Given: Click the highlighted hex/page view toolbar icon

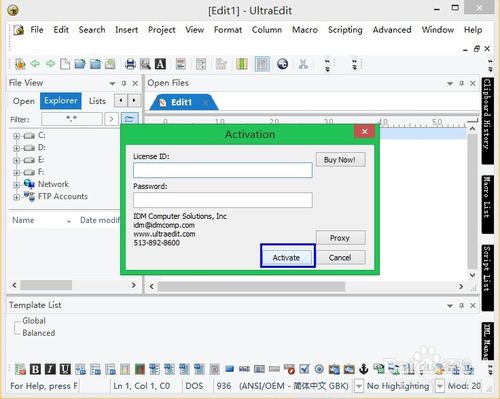Looking at the screenshot, I should 262,64.
